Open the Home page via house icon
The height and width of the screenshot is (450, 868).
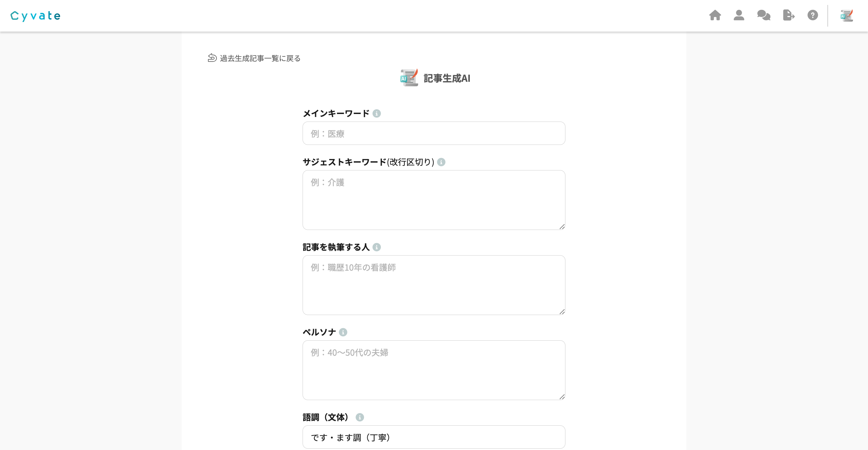pos(715,15)
